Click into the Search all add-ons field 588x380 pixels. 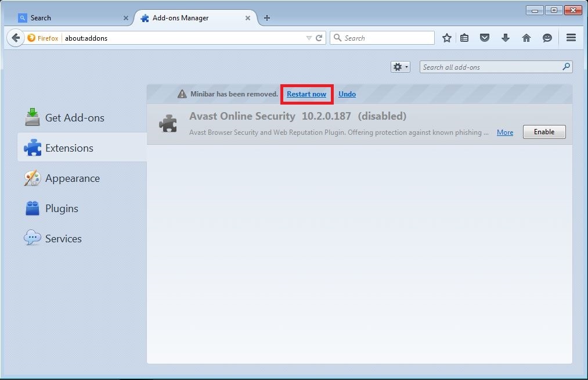[496, 67]
